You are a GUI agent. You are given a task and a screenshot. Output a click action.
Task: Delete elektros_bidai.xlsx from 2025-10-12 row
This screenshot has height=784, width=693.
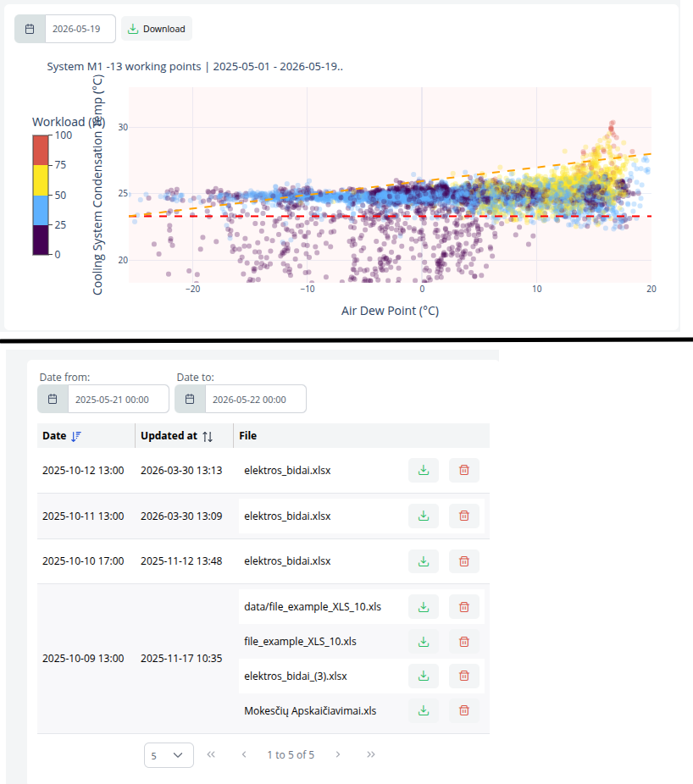[464, 470]
